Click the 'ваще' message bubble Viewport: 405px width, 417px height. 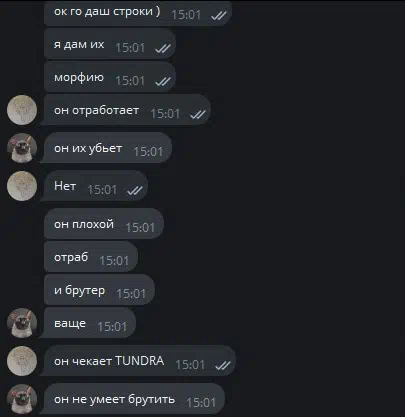(88, 323)
